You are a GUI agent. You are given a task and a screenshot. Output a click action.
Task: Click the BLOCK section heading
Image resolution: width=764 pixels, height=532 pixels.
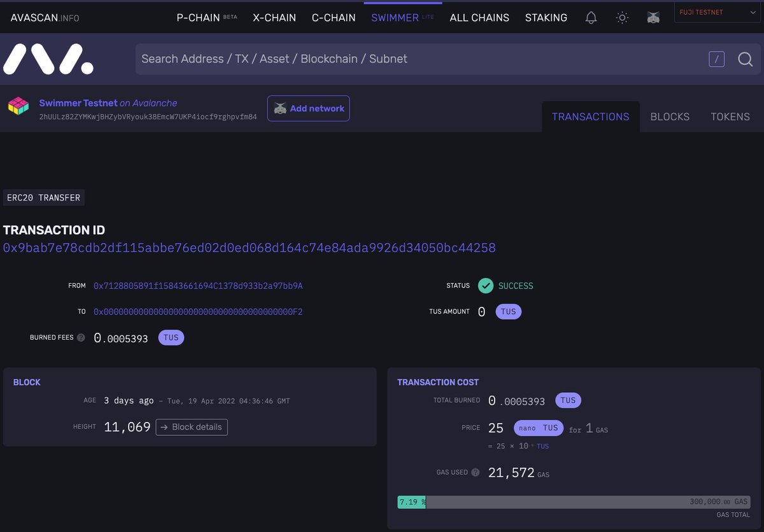[x=27, y=382]
